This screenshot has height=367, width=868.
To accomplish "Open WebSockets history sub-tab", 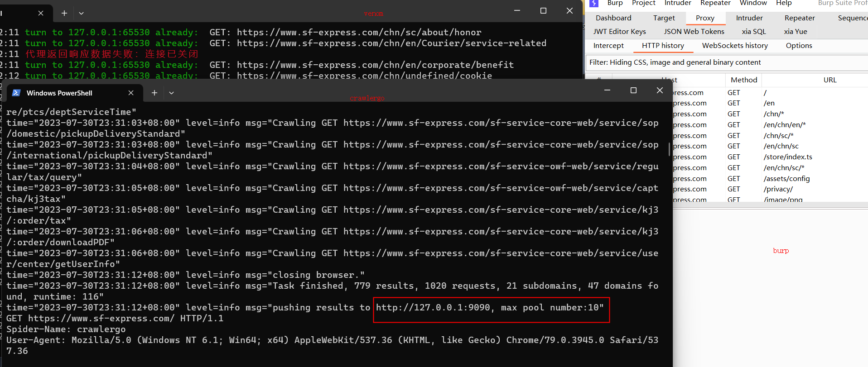I will point(735,46).
